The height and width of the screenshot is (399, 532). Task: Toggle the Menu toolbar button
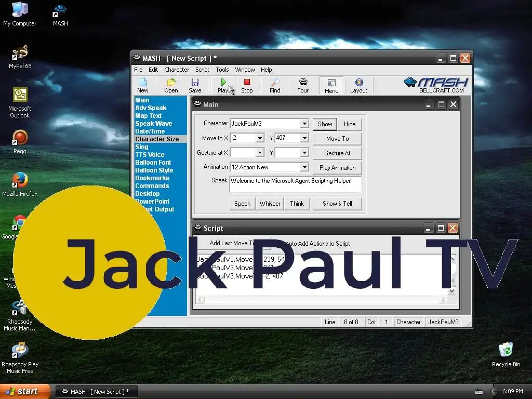[x=331, y=86]
